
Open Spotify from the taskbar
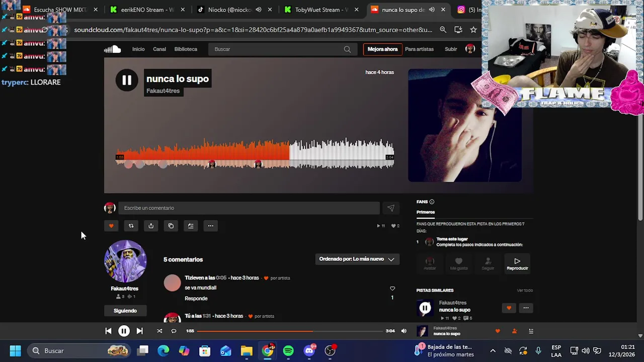(288, 350)
